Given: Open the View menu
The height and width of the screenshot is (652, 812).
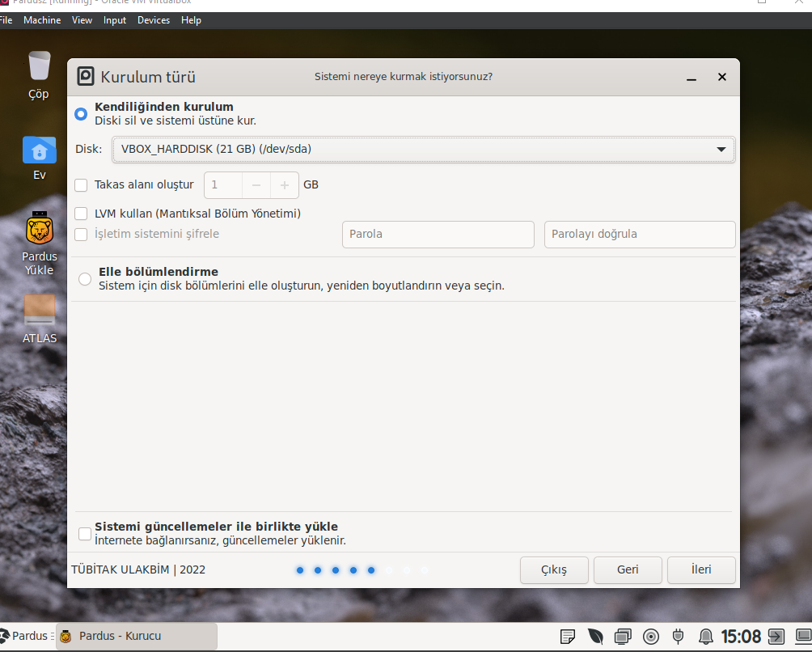Looking at the screenshot, I should 82,20.
